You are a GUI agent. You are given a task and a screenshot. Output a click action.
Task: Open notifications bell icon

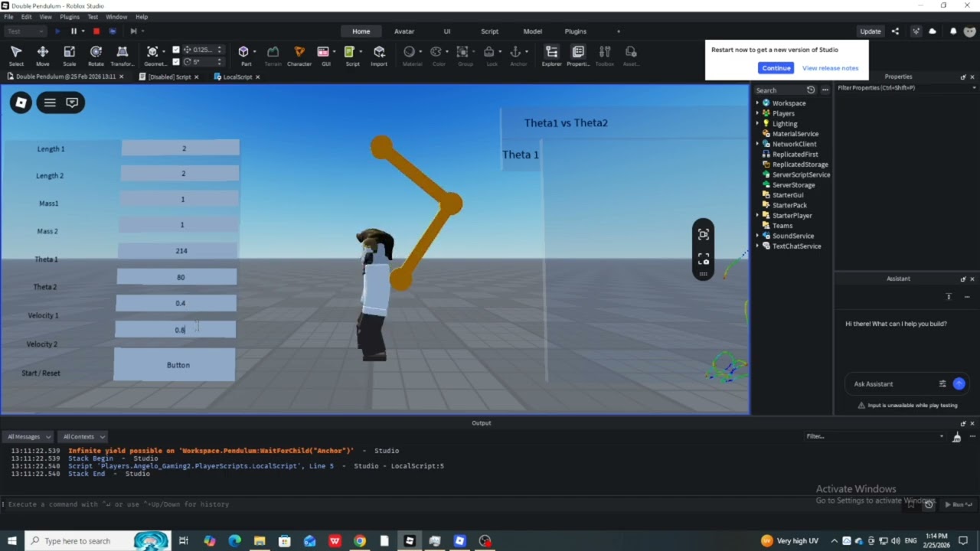[953, 31]
